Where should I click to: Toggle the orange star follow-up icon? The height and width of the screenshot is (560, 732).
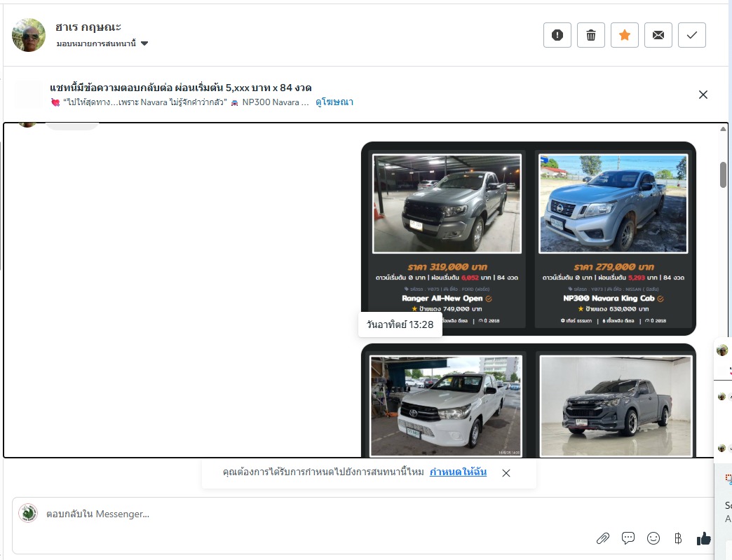(624, 35)
